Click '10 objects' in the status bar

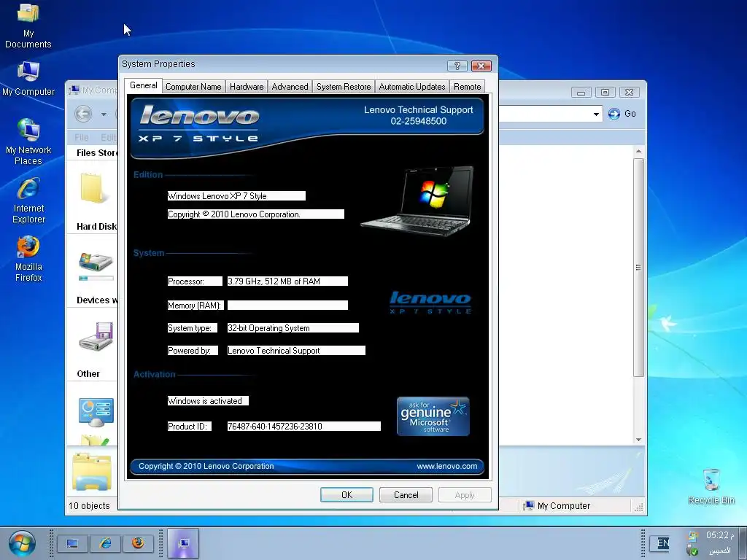tap(89, 506)
